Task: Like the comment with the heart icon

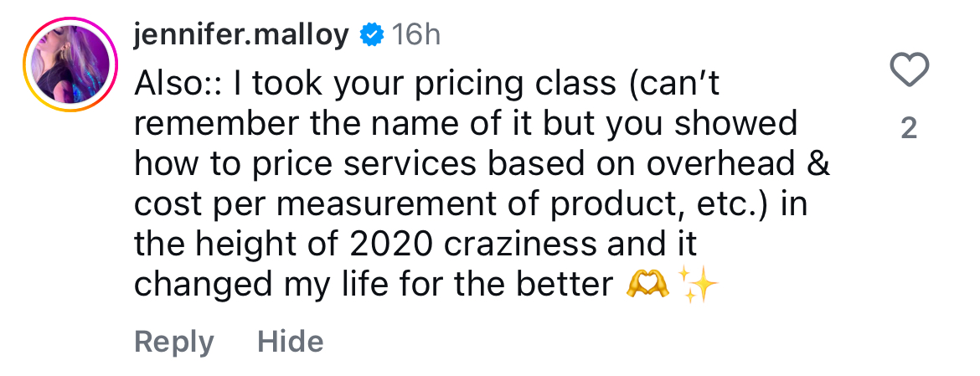Action: (x=908, y=70)
